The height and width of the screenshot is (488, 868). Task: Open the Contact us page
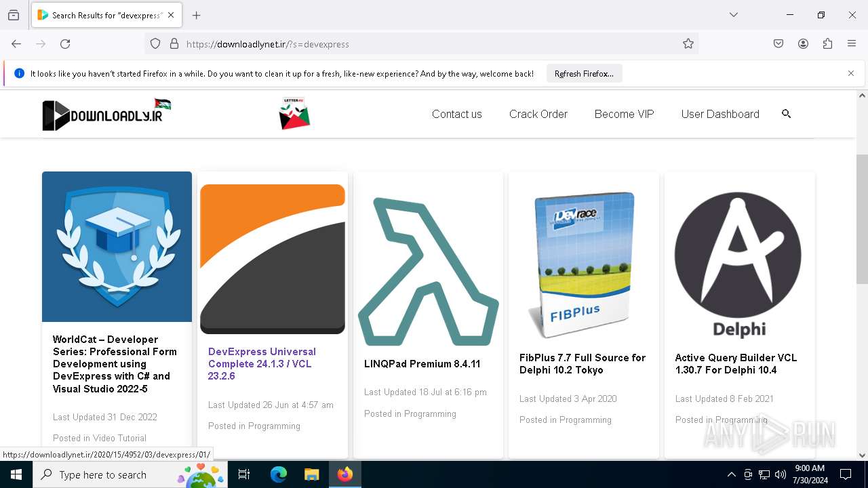[457, 114]
